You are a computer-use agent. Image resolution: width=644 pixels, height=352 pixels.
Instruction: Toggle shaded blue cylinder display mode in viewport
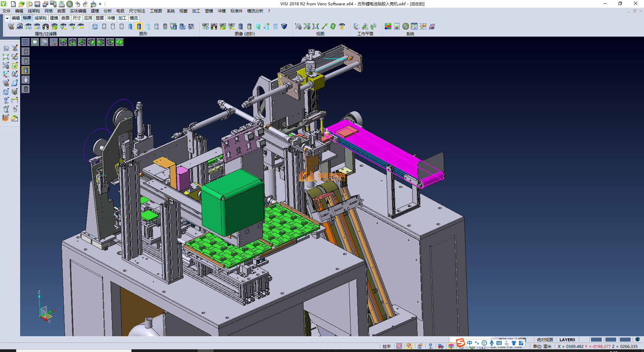pos(26,70)
